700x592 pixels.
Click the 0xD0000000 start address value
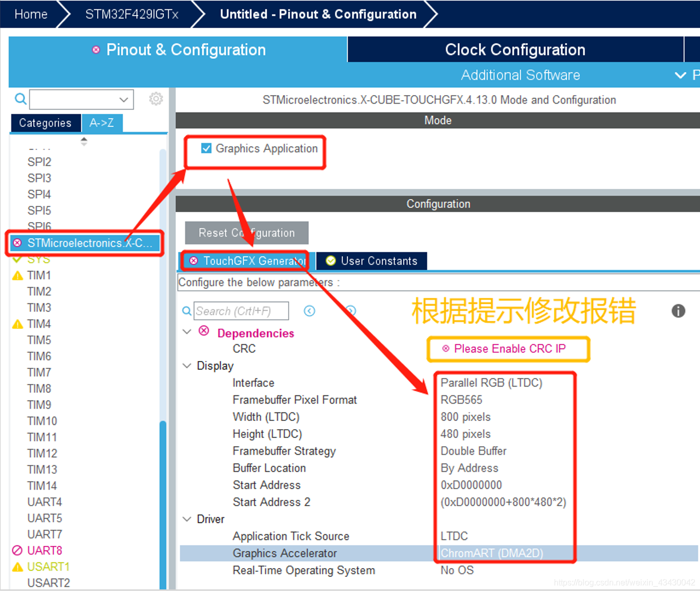click(x=471, y=485)
